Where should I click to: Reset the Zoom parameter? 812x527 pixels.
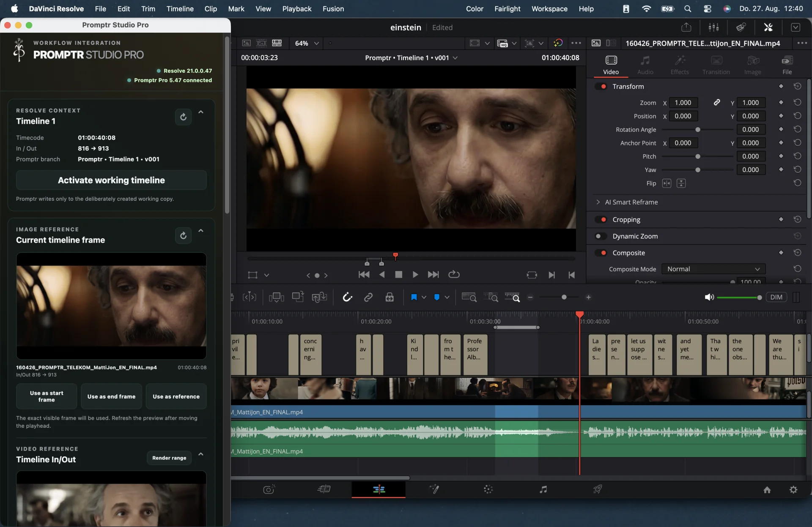tap(797, 103)
